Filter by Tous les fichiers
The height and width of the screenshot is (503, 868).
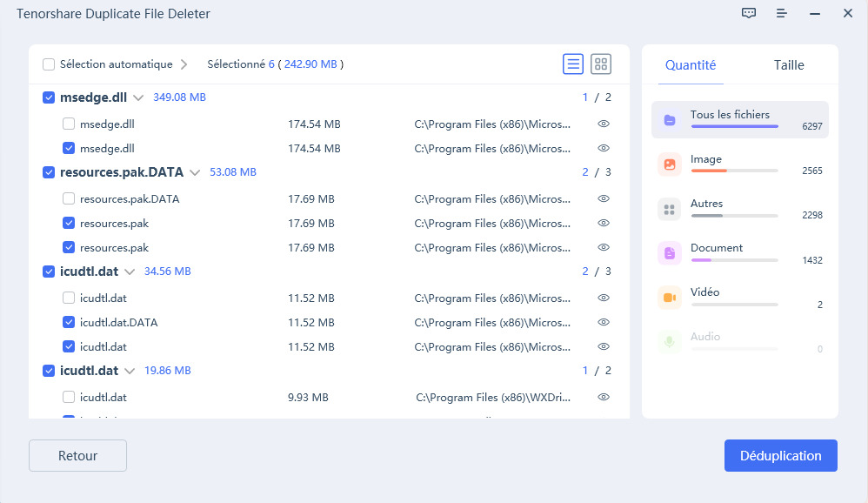(x=730, y=114)
